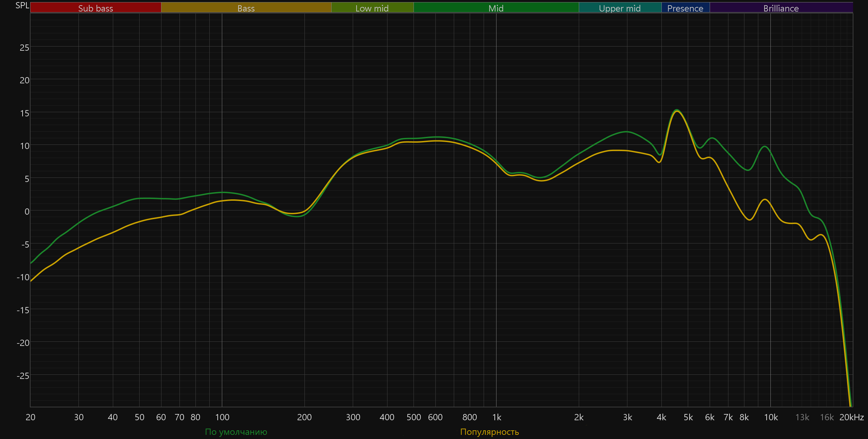868x439 pixels.
Task: Click the SPL axis label
Action: tap(22, 5)
